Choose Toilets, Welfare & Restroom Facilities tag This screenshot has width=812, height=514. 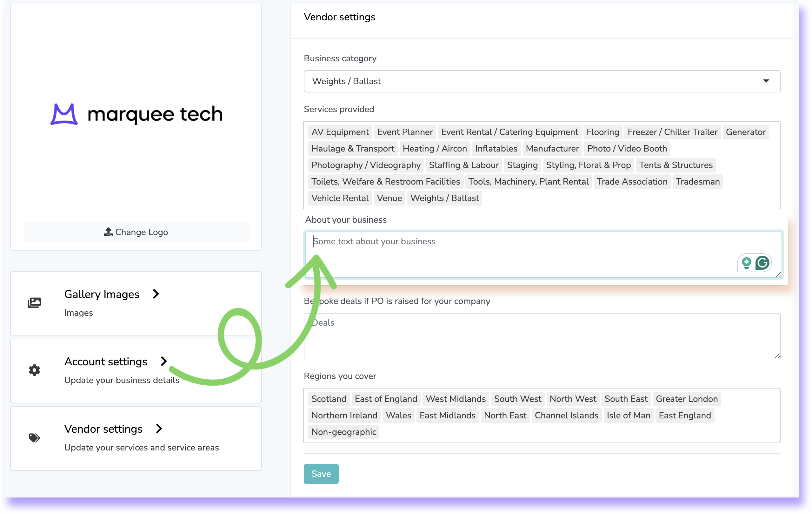point(385,182)
